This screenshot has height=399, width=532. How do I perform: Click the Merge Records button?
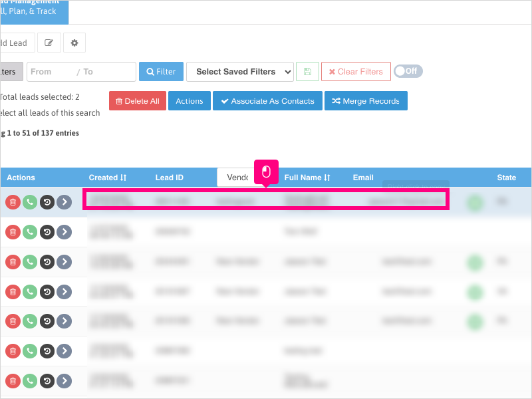366,101
